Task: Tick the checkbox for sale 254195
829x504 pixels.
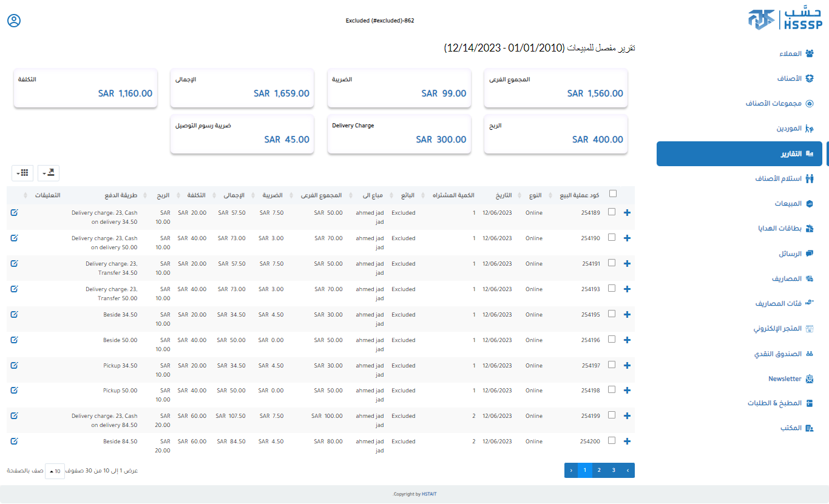Action: pos(612,314)
